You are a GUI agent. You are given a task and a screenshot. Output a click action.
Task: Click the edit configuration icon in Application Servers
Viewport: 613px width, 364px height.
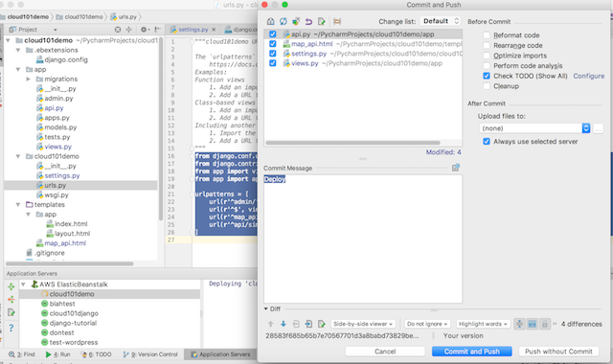[x=11, y=312]
